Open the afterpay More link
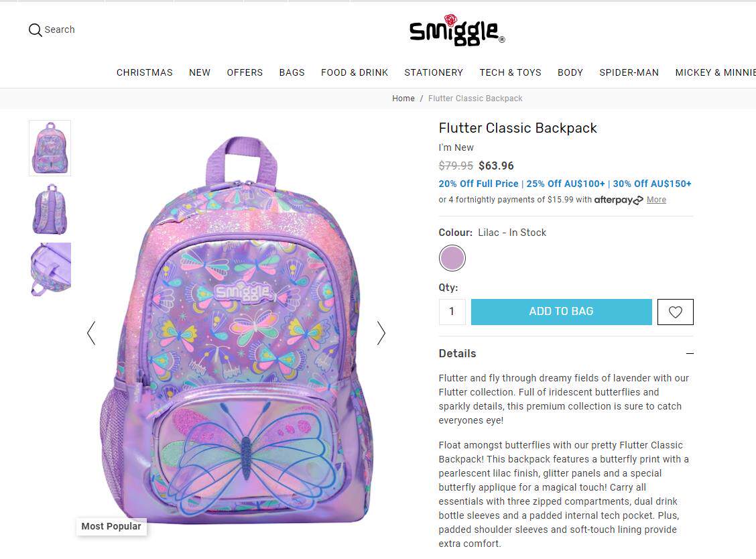The width and height of the screenshot is (756, 559). (656, 200)
